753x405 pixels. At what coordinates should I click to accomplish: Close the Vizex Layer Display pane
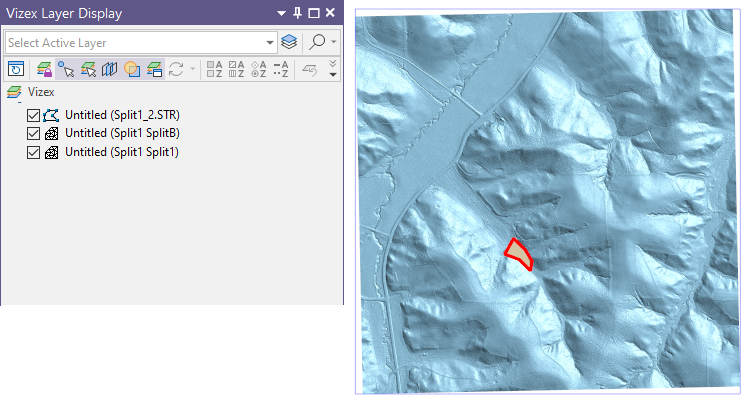(x=330, y=13)
